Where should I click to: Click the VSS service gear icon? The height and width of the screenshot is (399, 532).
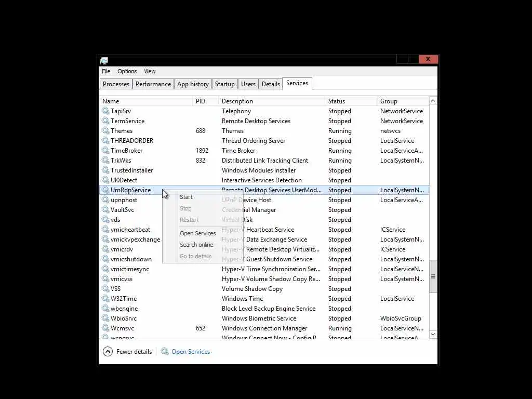[x=105, y=288]
